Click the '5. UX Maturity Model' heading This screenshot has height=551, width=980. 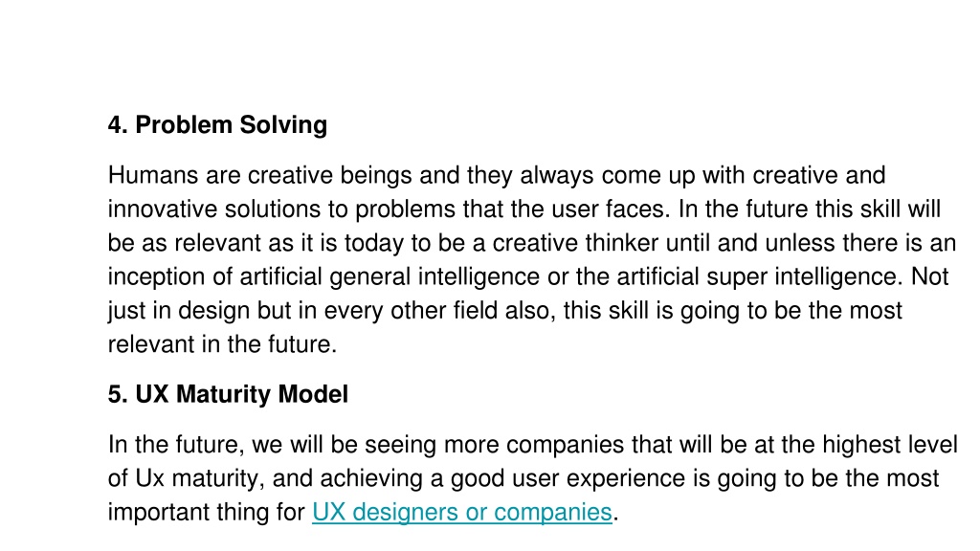click(228, 394)
